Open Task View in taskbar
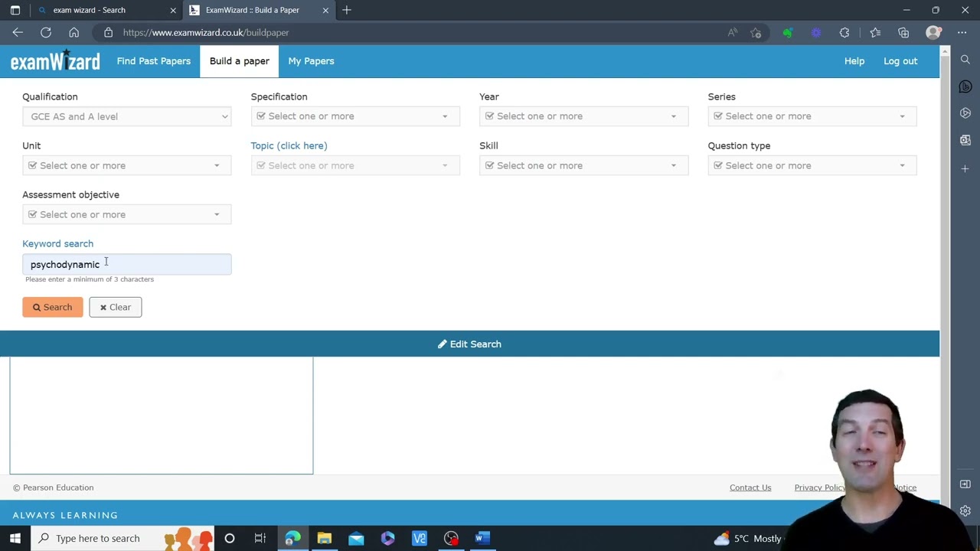980x551 pixels. (260, 539)
